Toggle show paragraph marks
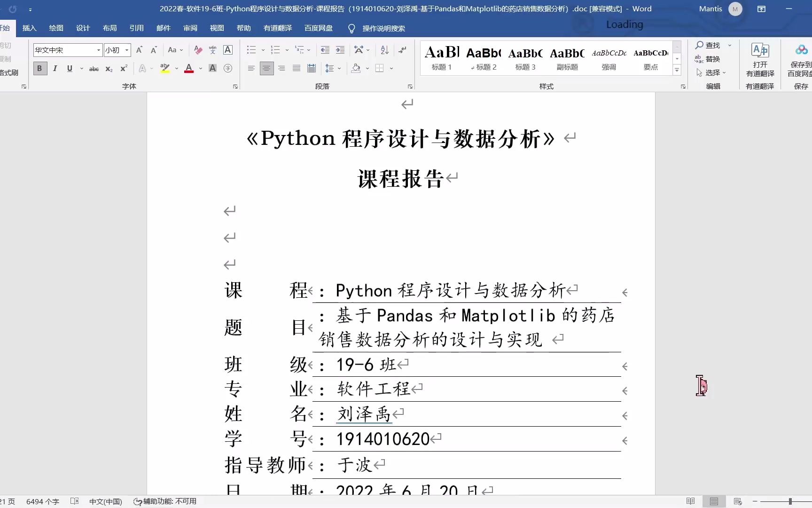The width and height of the screenshot is (812, 508). pos(402,50)
